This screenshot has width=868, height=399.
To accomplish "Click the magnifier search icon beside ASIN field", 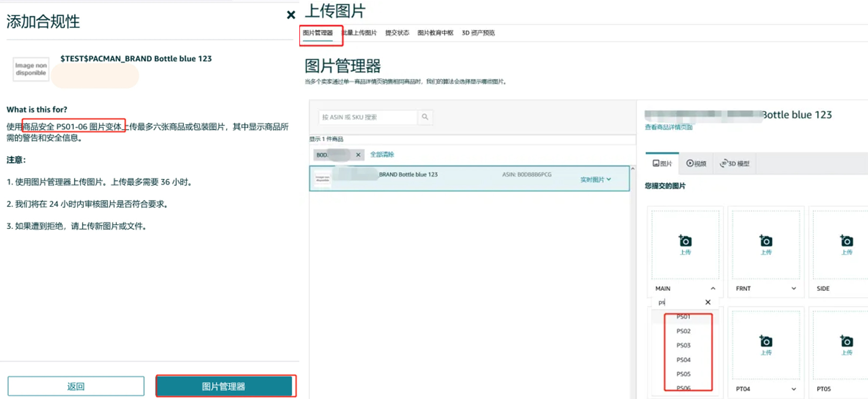I will (x=425, y=117).
